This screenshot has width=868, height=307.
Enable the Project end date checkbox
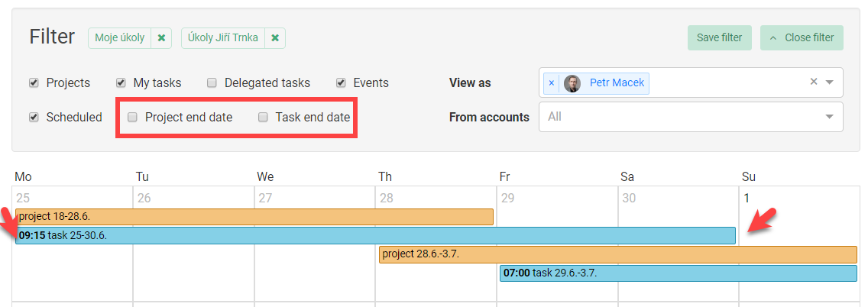click(x=132, y=118)
